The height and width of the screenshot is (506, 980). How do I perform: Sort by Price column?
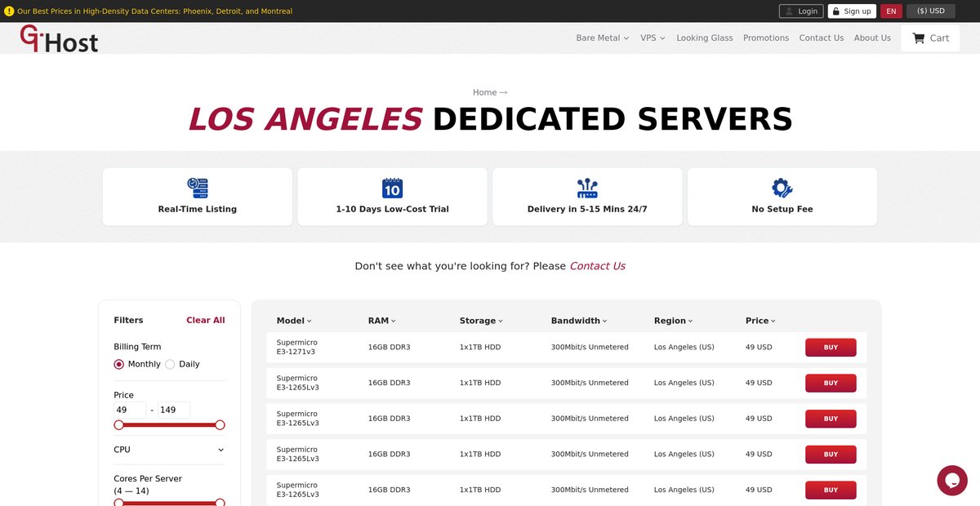[760, 321]
